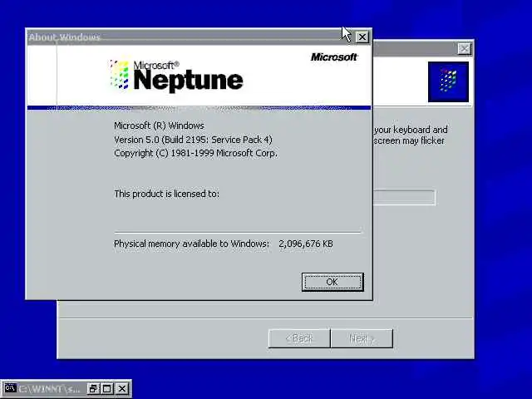This screenshot has height=399, width=532.
Task: Click 'Physical memory available to Windows' label
Action: [191, 244]
